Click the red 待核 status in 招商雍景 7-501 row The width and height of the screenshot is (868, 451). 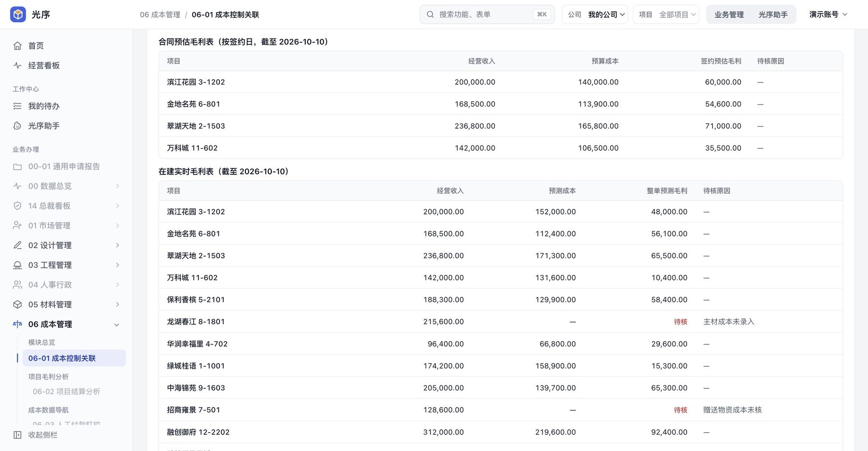[680, 410]
